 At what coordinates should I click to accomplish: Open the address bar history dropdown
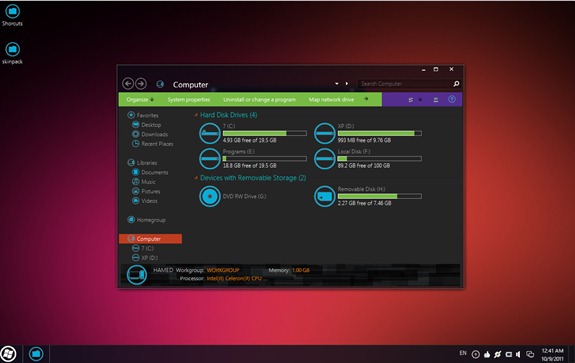[337, 84]
